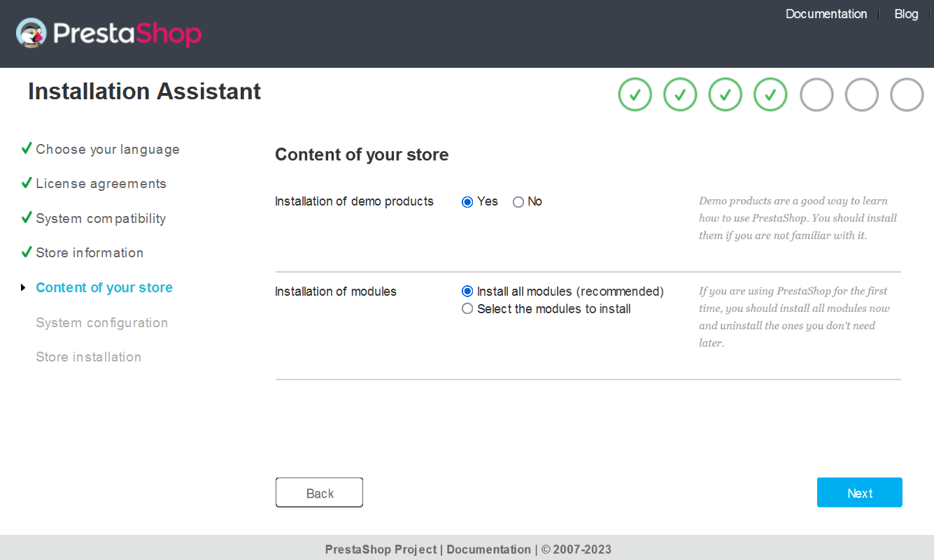The height and width of the screenshot is (560, 934).
Task: Open License agreements step in sidebar
Action: coord(101,184)
